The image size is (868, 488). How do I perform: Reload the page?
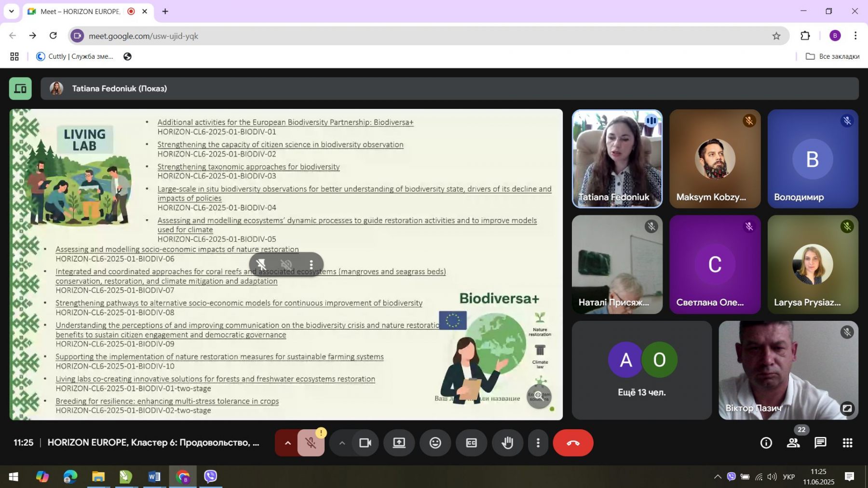tap(53, 36)
